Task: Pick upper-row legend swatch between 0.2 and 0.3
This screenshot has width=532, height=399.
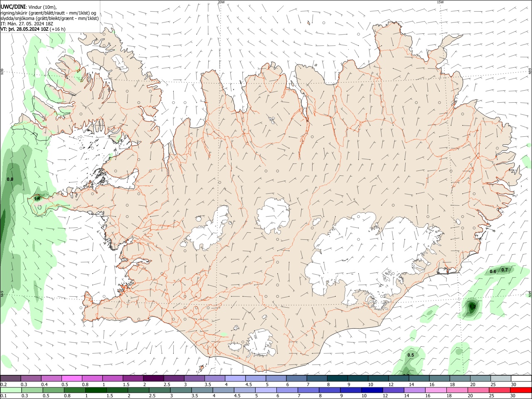Action: point(10,379)
